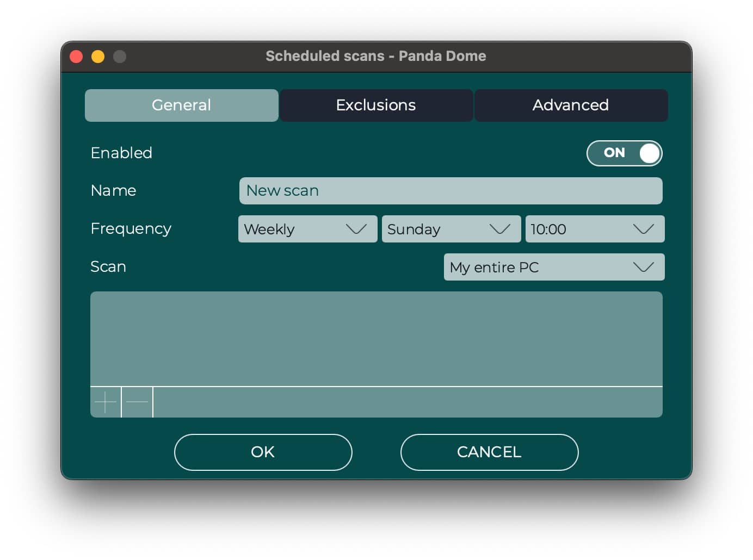The width and height of the screenshot is (753, 560).
Task: Click the Scheduled scans - Panda Dome title
Action: pos(376,56)
